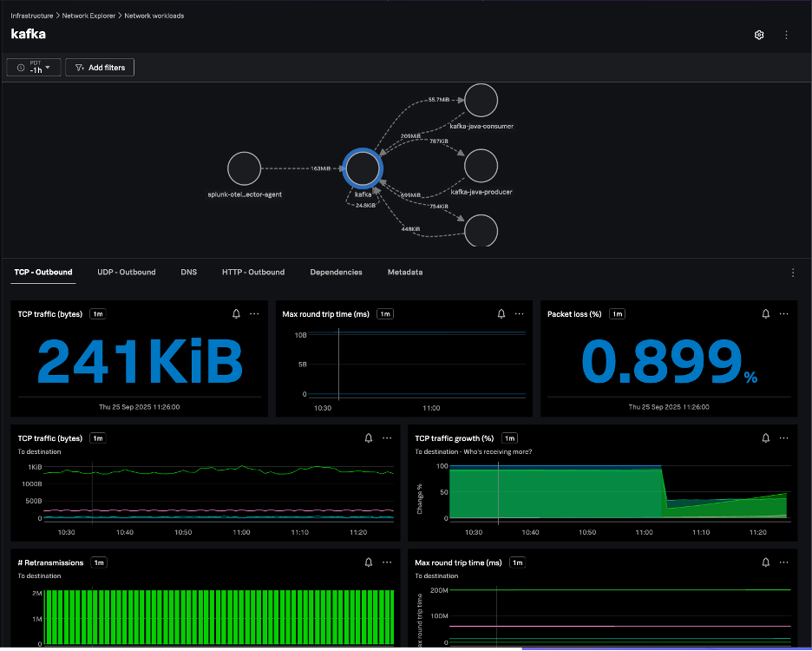
Task: Open the Metadata tab
Action: coord(405,273)
